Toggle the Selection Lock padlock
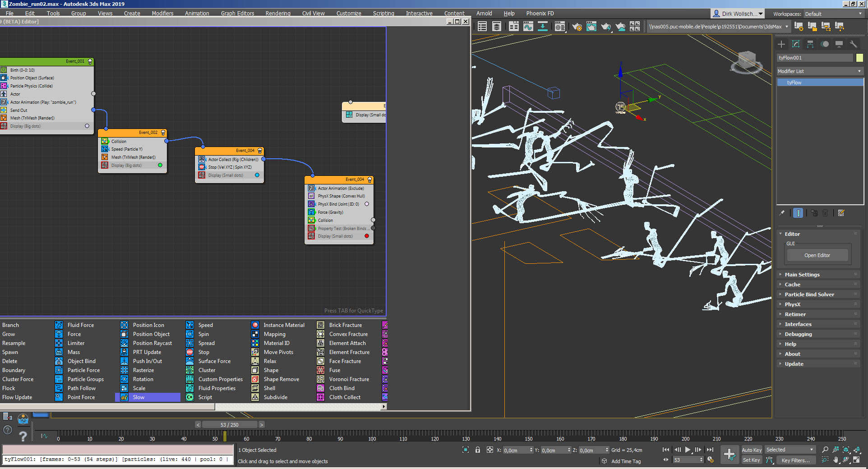Image resolution: width=868 pixels, height=469 pixels. point(477,450)
